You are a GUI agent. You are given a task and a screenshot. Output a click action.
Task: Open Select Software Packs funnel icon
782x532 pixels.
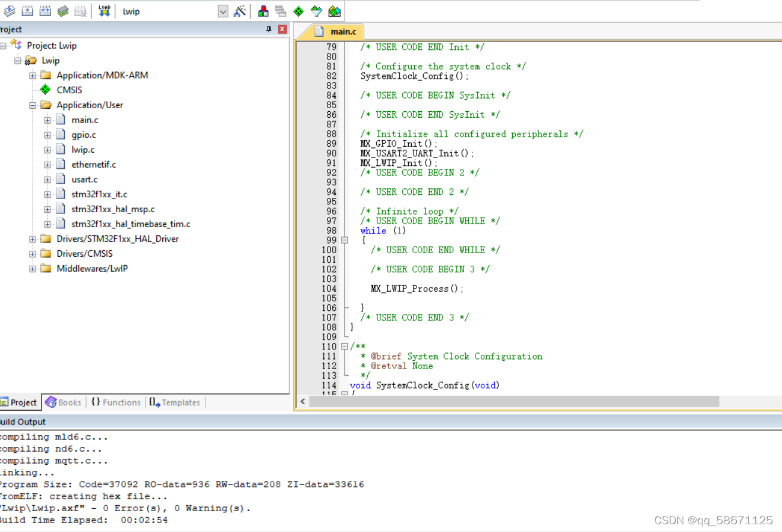point(316,11)
